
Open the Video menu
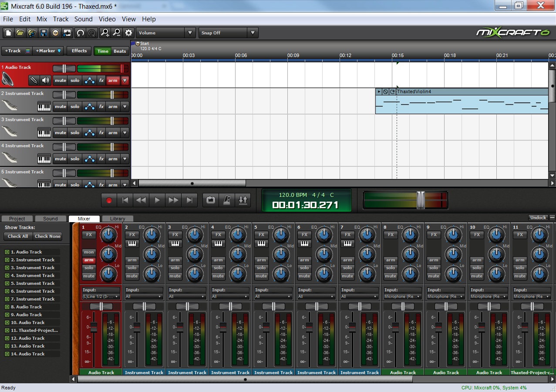107,19
